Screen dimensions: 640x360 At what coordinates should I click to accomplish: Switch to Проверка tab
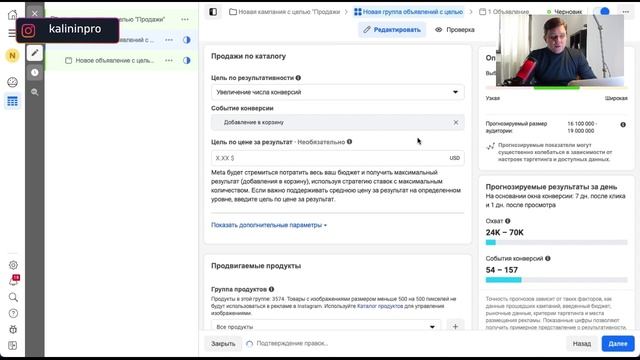point(455,30)
